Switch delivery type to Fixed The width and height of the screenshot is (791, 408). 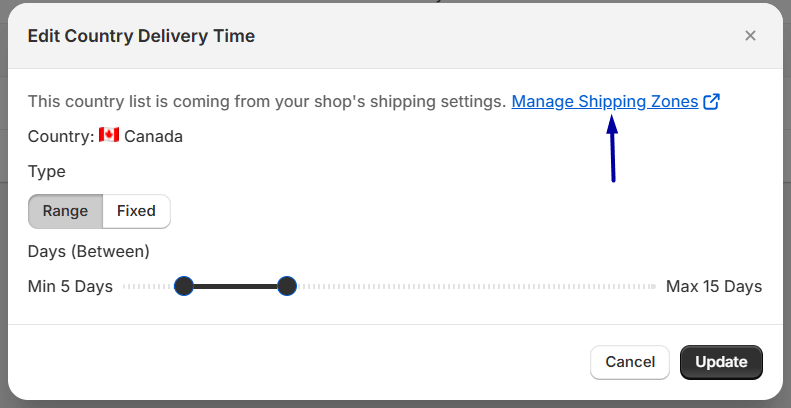(x=136, y=211)
